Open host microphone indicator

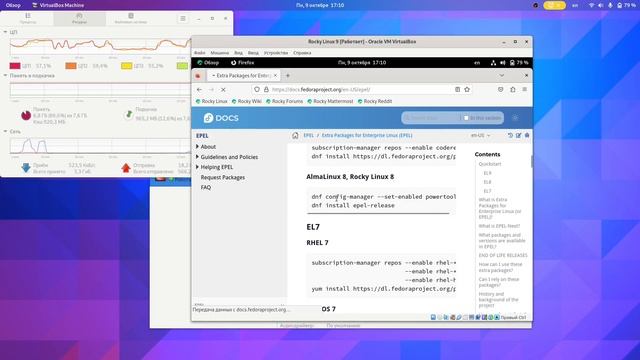610,5
